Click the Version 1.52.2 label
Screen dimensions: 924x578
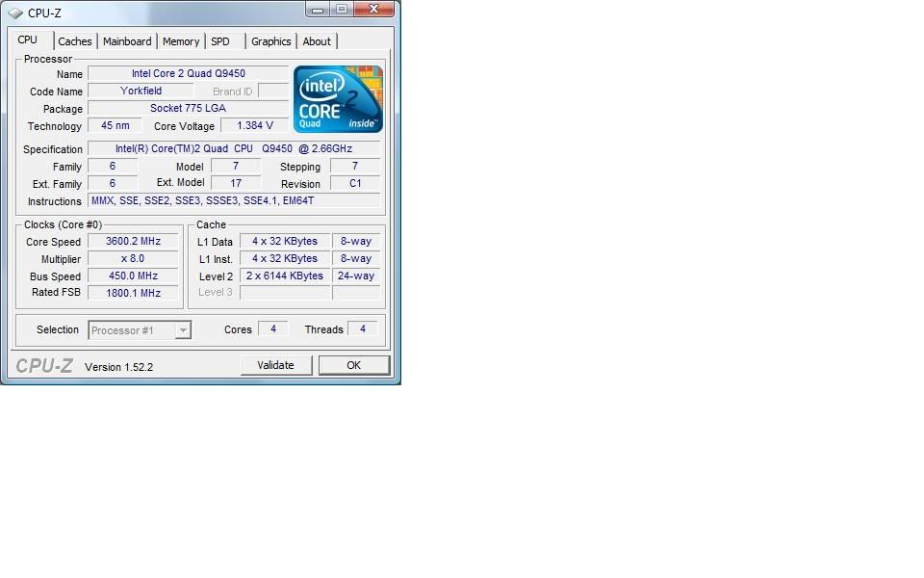click(119, 367)
